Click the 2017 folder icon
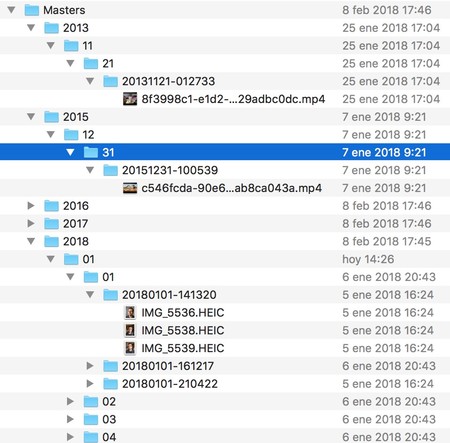This screenshot has height=443, width=450. 52,223
